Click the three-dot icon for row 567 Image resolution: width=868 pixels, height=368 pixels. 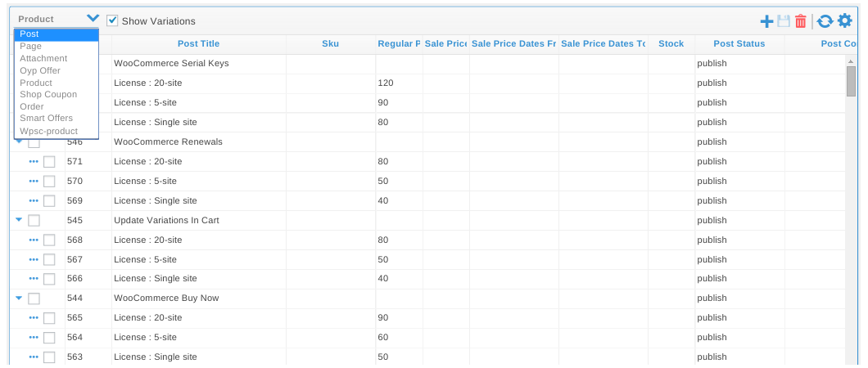point(34,259)
